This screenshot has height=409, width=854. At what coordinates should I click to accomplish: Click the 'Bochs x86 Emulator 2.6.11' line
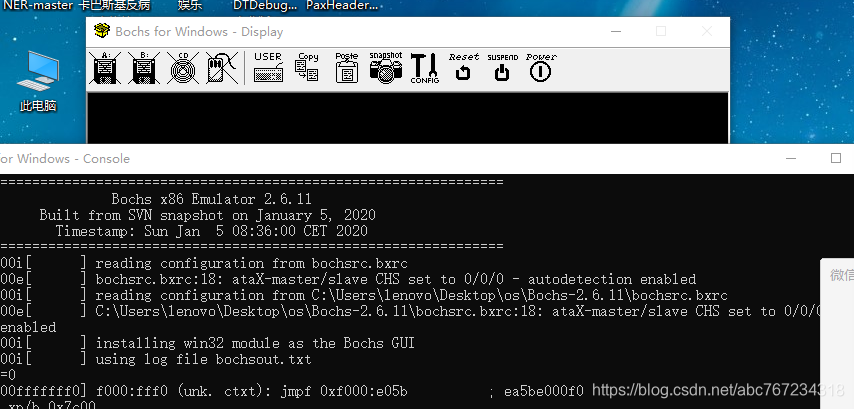point(211,199)
